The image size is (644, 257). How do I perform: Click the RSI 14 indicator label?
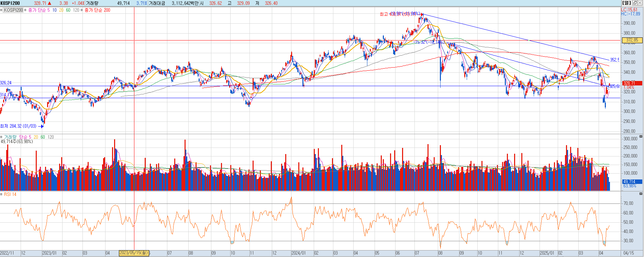[x=10, y=195]
